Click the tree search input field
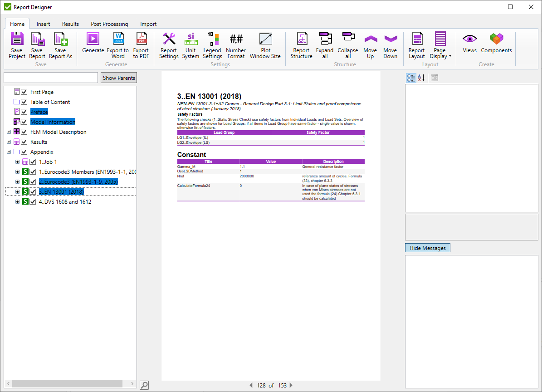This screenshot has height=392, width=542. pos(51,78)
